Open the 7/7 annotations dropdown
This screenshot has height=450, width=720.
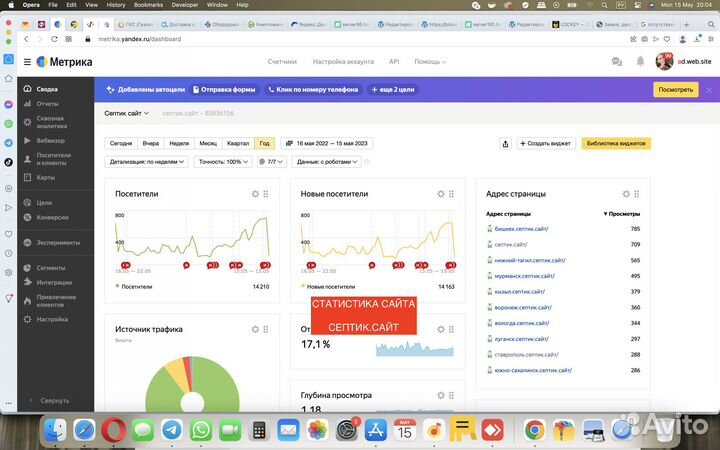click(272, 162)
